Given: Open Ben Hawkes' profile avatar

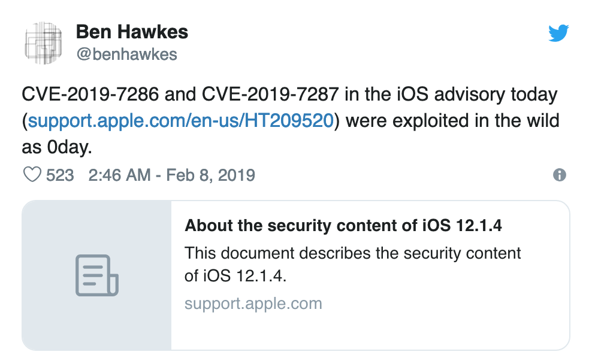Looking at the screenshot, I should (44, 43).
